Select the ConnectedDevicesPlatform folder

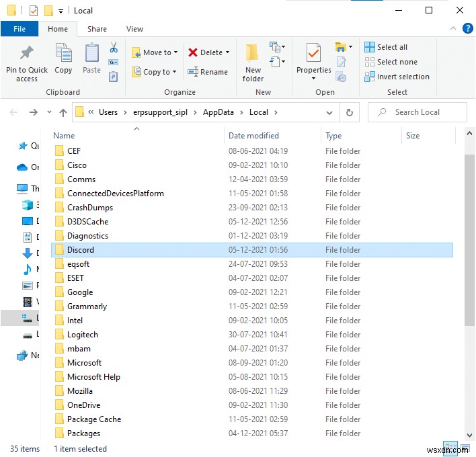[252, 194]
